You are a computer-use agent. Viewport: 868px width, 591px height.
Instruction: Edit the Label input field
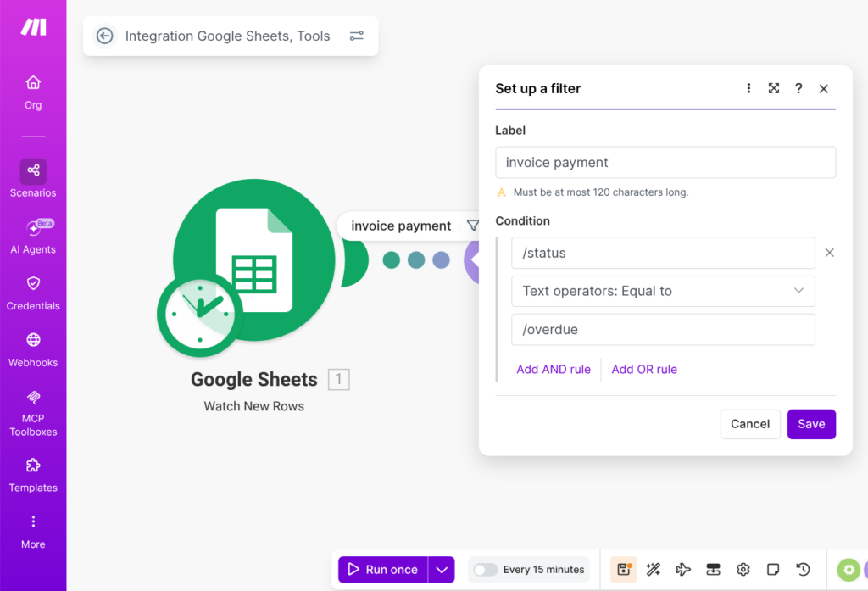point(665,162)
